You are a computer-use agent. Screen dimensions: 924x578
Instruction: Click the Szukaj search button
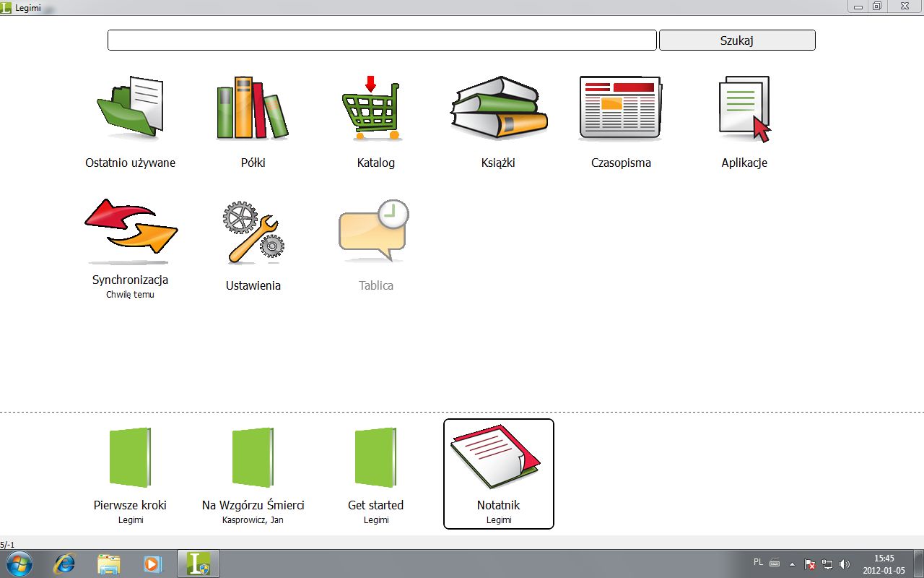(x=737, y=40)
